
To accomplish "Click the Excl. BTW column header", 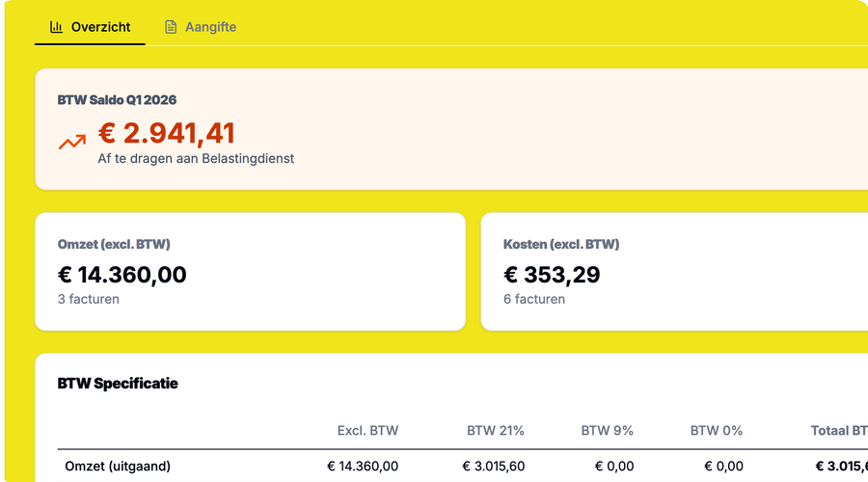I will pyautogui.click(x=367, y=431).
